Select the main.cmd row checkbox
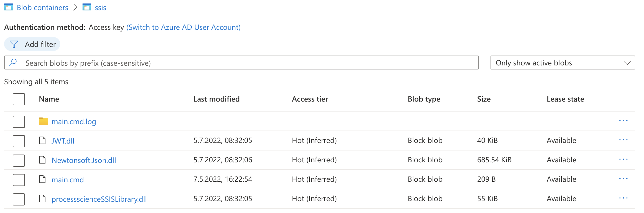This screenshot has height=213, width=644. pos(19,180)
